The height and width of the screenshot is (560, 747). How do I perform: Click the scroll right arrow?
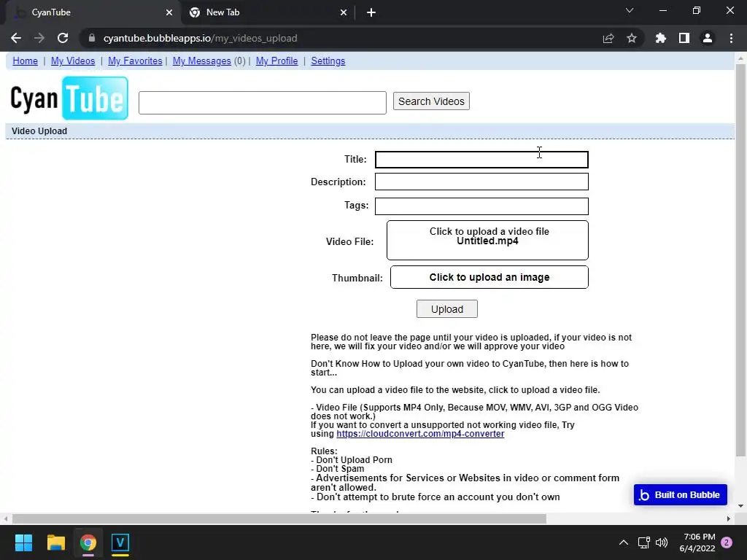coord(729,518)
